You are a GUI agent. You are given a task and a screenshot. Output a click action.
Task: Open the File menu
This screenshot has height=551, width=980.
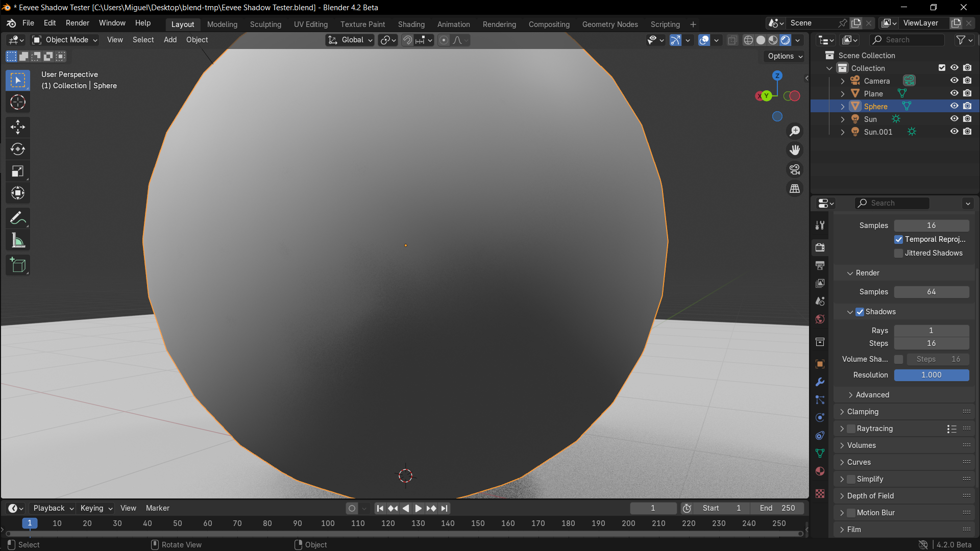click(28, 23)
